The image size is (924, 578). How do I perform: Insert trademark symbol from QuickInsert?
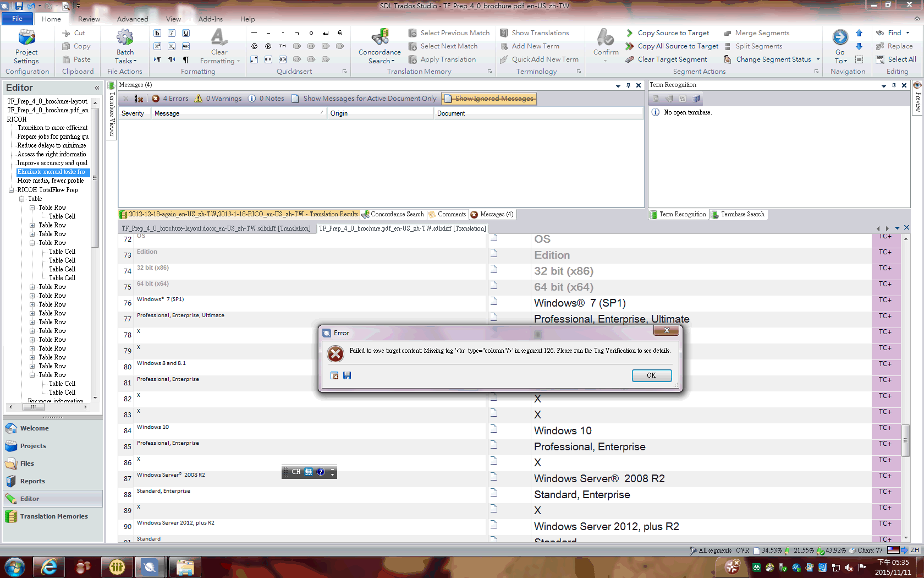(x=283, y=46)
